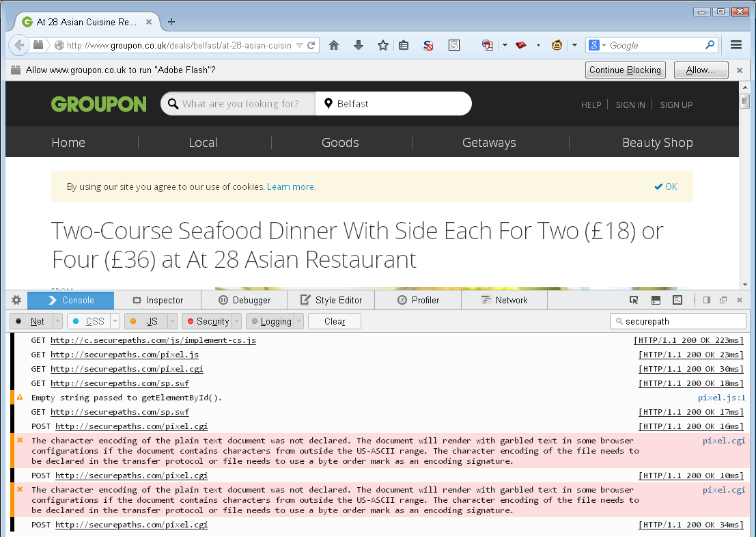Switch to the Style Editor tab
Viewport: 756px width, 537px height.
(331, 300)
